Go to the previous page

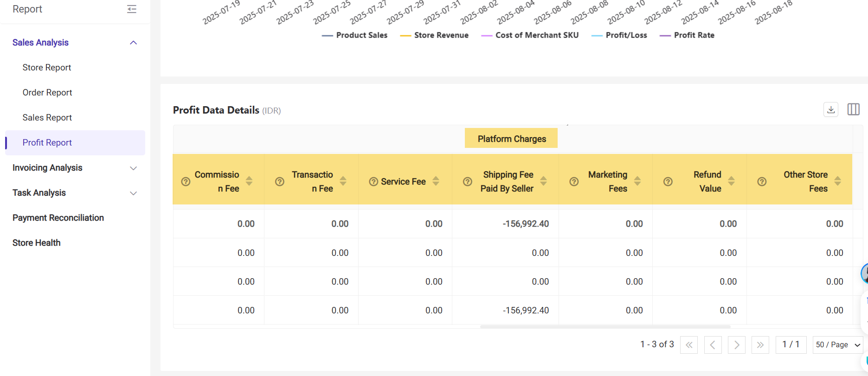(713, 345)
